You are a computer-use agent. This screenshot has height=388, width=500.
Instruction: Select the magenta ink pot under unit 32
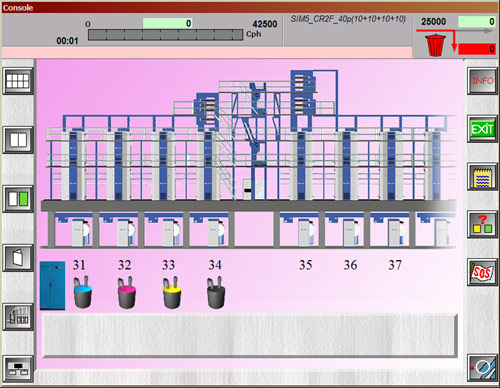(x=126, y=292)
